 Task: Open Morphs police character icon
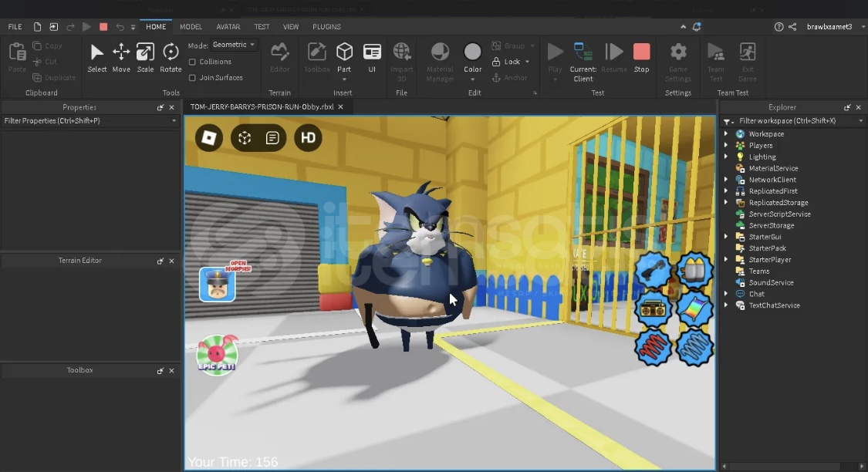pyautogui.click(x=218, y=284)
